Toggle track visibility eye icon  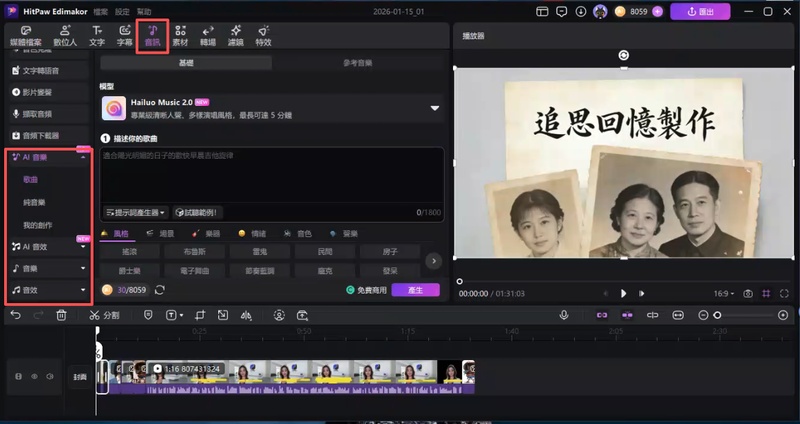pos(34,377)
